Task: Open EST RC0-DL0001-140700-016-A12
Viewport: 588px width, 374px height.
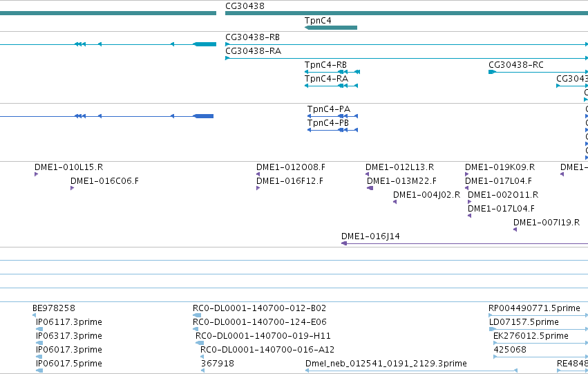Action: click(267, 350)
